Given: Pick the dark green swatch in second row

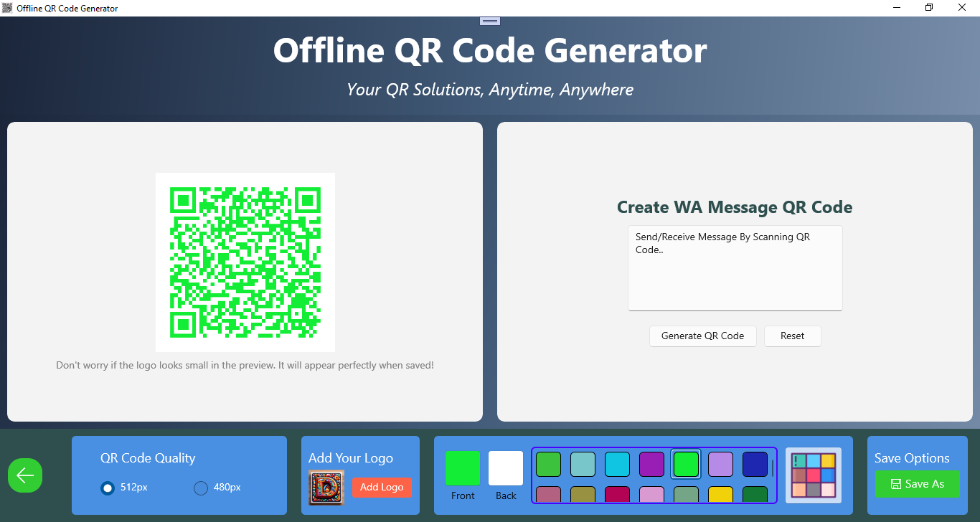Looking at the screenshot, I should coord(755,495).
